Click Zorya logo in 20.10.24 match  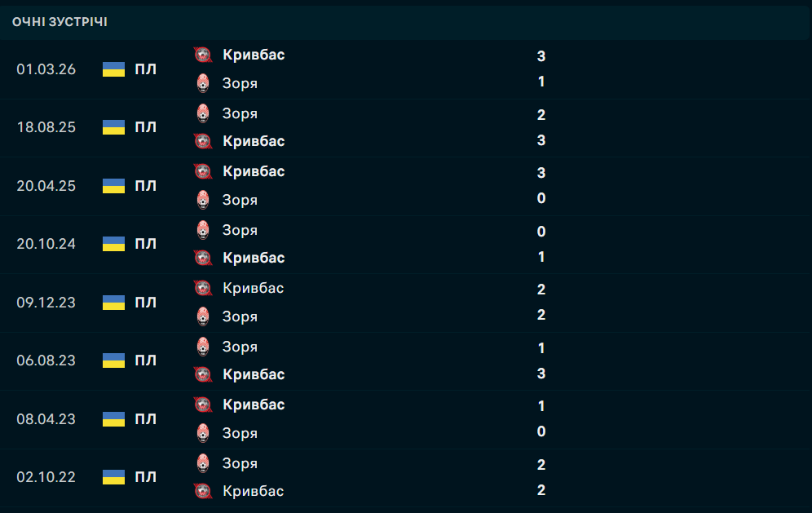pos(203,230)
